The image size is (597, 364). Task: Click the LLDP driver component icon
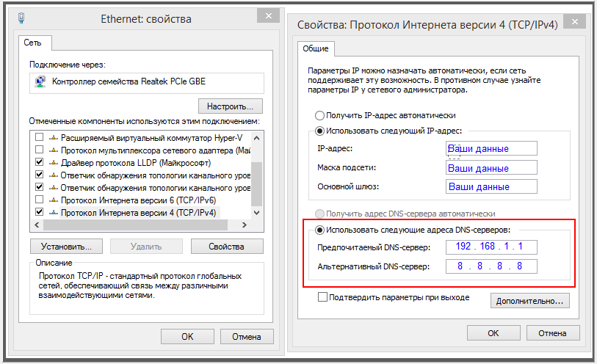point(54,163)
